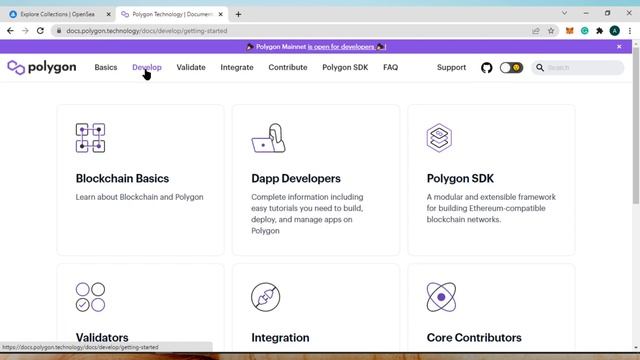Open the Contribute nav item
Viewport: 640px width, 360px height.
coord(288,67)
